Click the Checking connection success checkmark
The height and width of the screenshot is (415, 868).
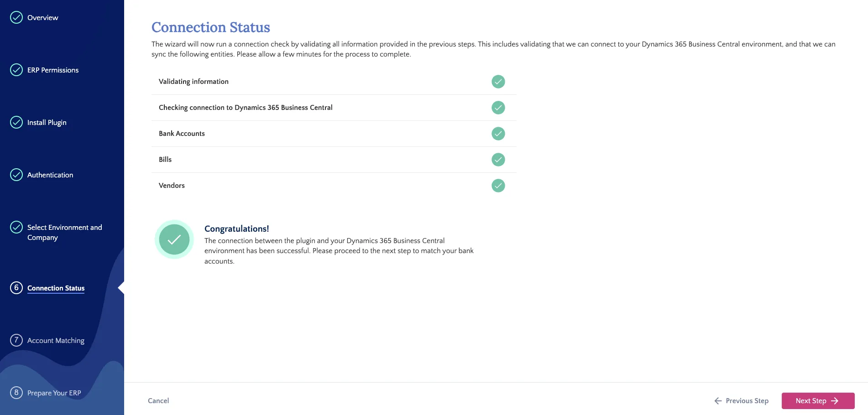pos(498,108)
